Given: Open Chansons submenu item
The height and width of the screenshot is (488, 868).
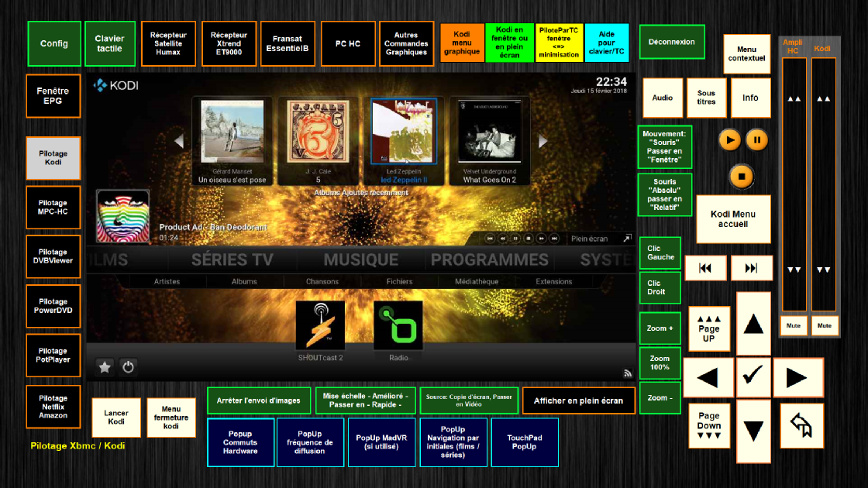Looking at the screenshot, I should pos(322,282).
